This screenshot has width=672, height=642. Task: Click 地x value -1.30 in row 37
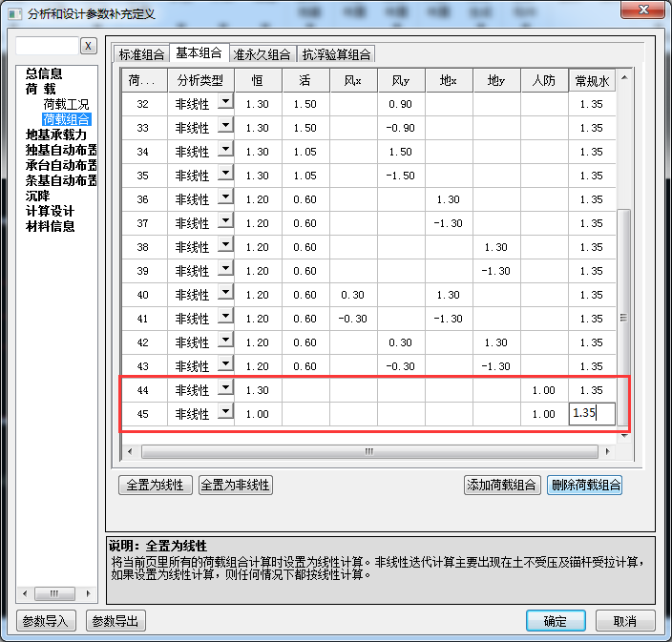[x=449, y=223]
